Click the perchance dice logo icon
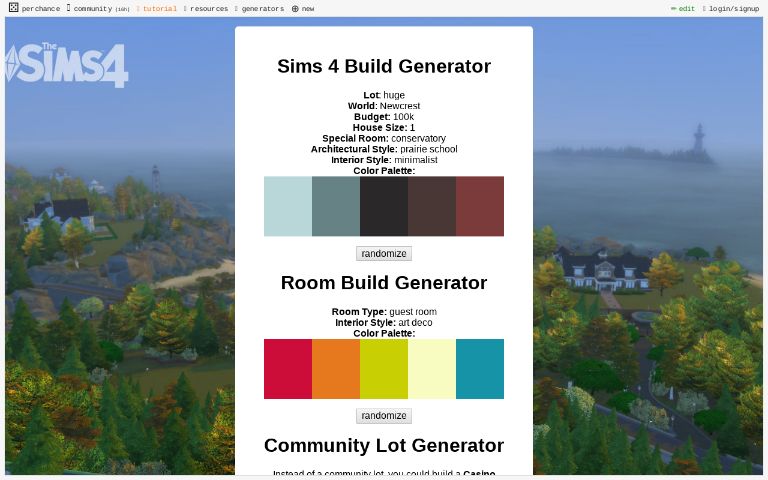The height and width of the screenshot is (480, 768). pyautogui.click(x=13, y=7)
